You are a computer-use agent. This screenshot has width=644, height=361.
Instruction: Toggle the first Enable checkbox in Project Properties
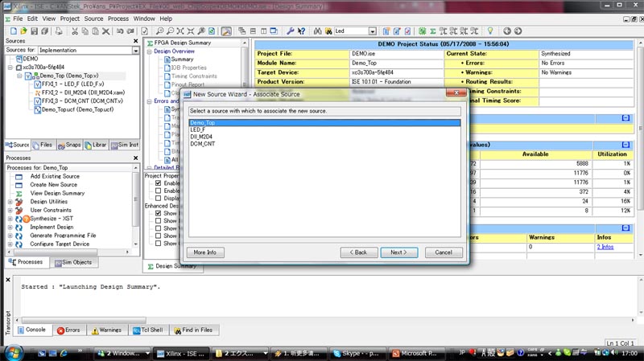coord(158,183)
